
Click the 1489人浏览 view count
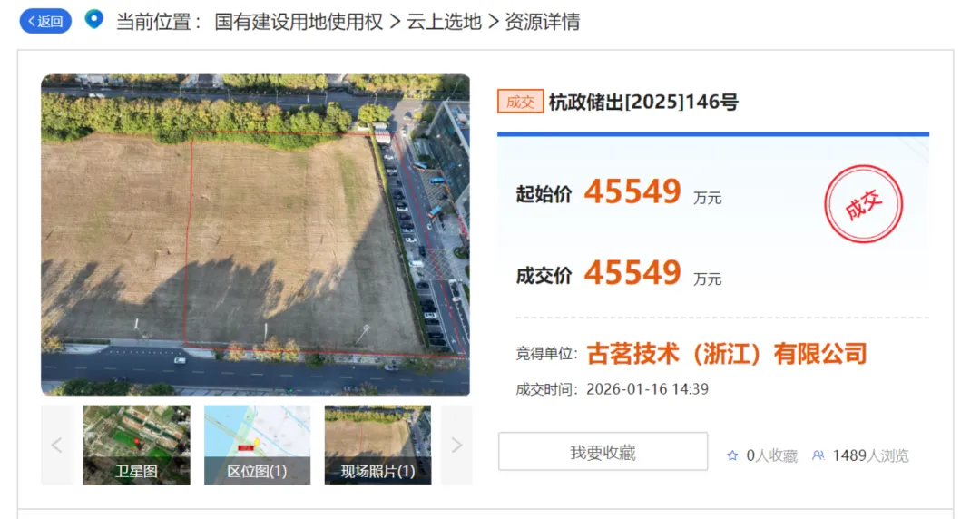(x=870, y=455)
